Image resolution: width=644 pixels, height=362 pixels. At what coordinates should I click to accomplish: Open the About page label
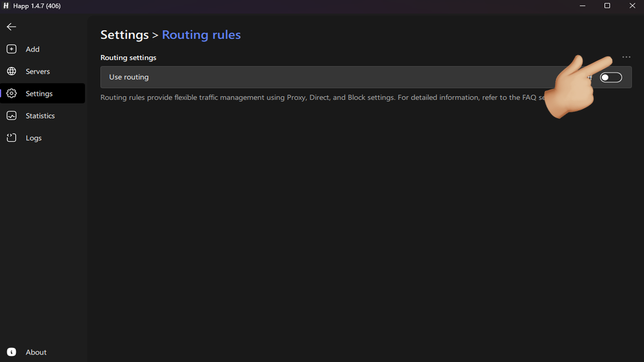[36, 352]
